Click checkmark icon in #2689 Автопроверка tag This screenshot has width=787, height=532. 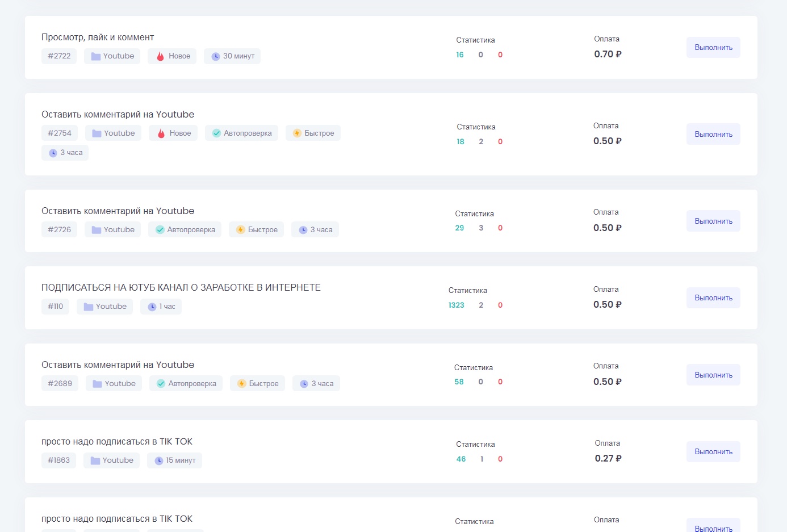tap(161, 384)
